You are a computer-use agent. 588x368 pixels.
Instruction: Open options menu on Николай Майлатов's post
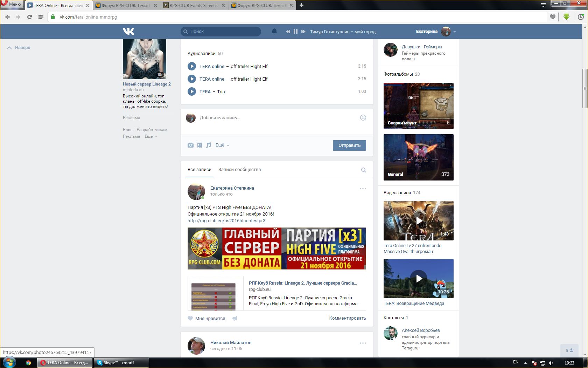coord(363,343)
